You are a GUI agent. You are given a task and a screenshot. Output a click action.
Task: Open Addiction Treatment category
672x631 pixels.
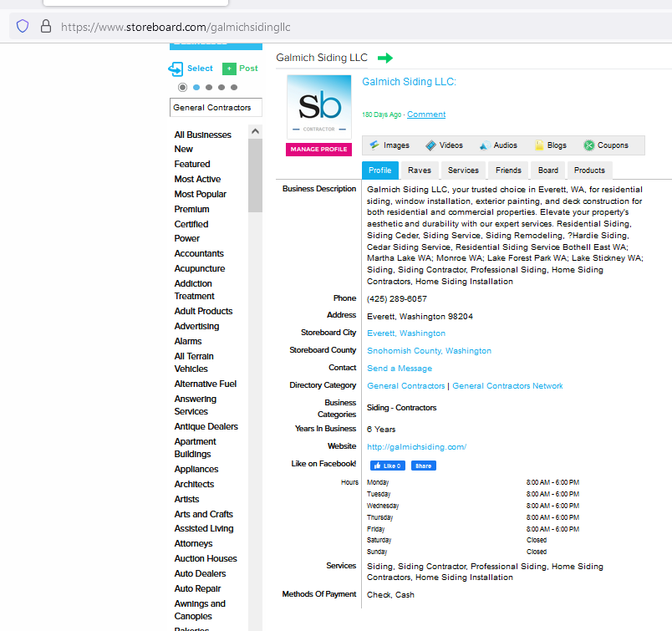(194, 290)
